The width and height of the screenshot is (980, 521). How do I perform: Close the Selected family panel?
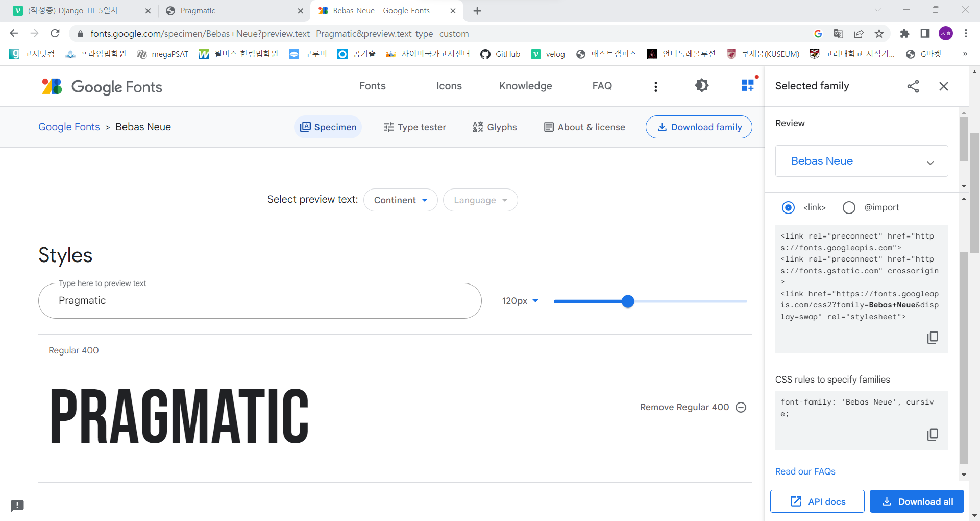pos(944,86)
